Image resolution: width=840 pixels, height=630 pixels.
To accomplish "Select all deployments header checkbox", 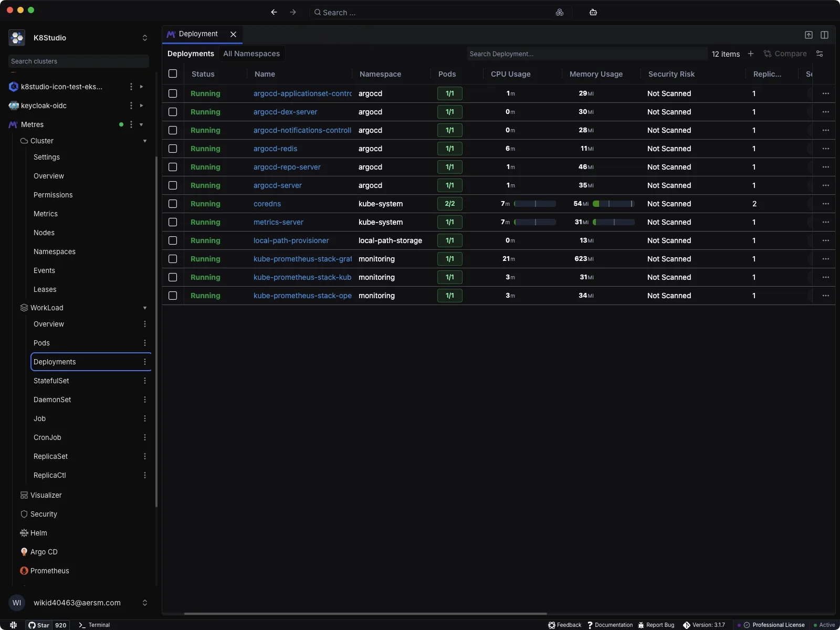I will [173, 73].
